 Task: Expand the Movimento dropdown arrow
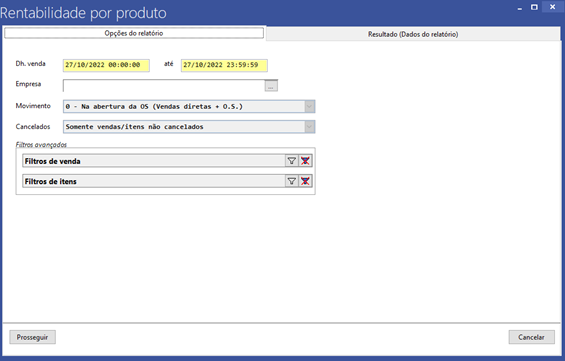[309, 107]
